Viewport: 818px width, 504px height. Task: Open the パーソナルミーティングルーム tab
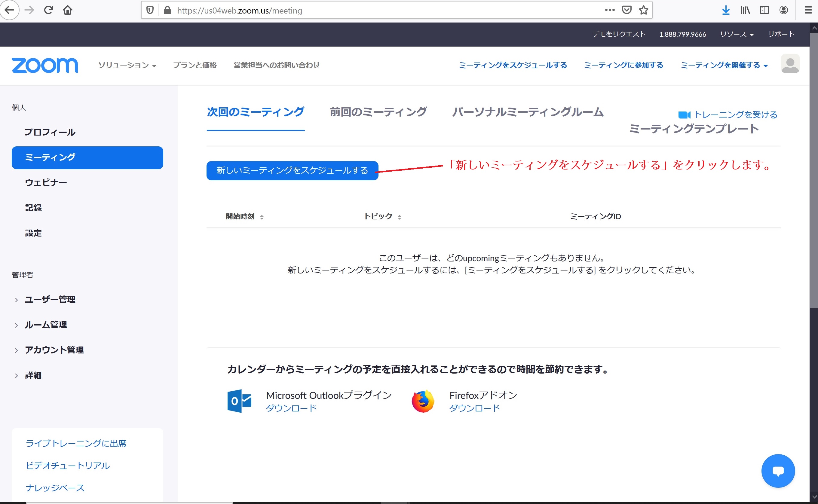click(x=528, y=112)
